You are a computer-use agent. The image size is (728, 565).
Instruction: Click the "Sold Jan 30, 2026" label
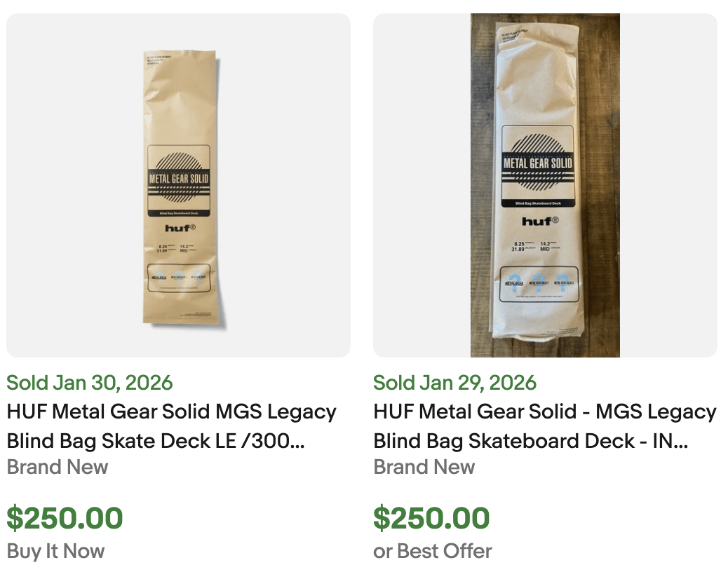[x=90, y=383]
